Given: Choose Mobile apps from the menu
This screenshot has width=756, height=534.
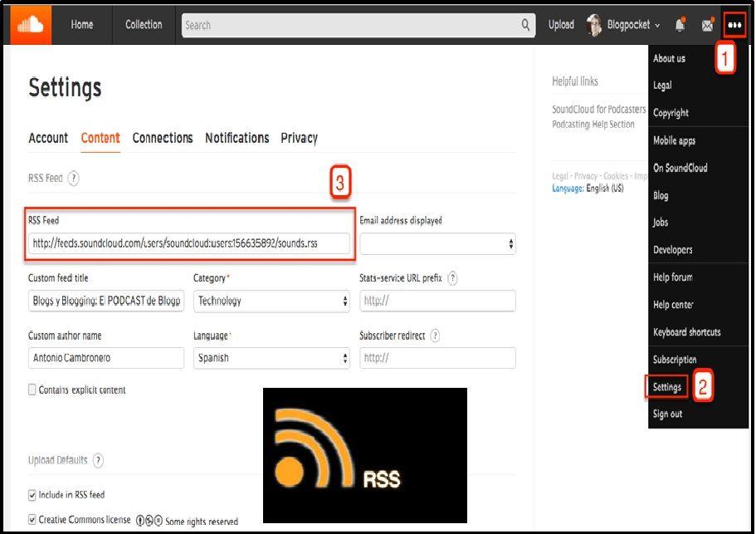Looking at the screenshot, I should tap(674, 140).
